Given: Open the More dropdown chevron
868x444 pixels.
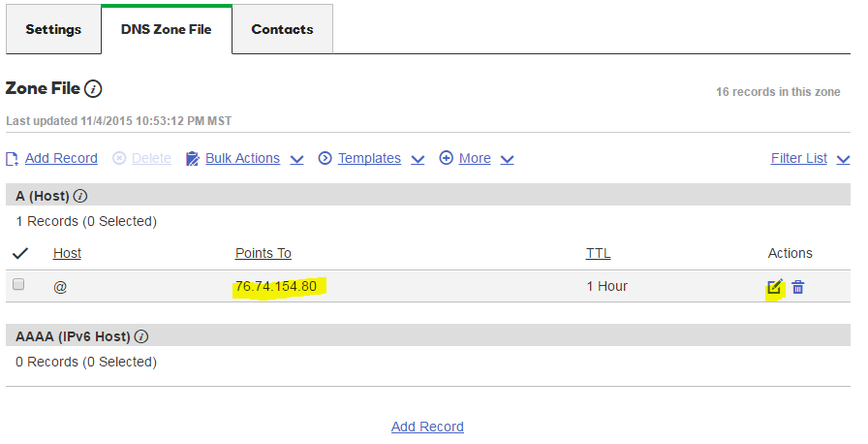Looking at the screenshot, I should [507, 159].
